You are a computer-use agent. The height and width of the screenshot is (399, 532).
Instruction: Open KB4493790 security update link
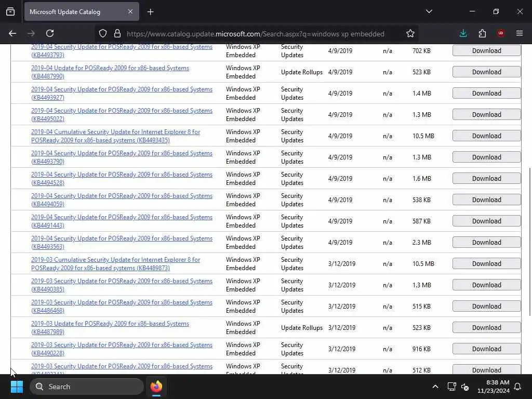coord(122,157)
